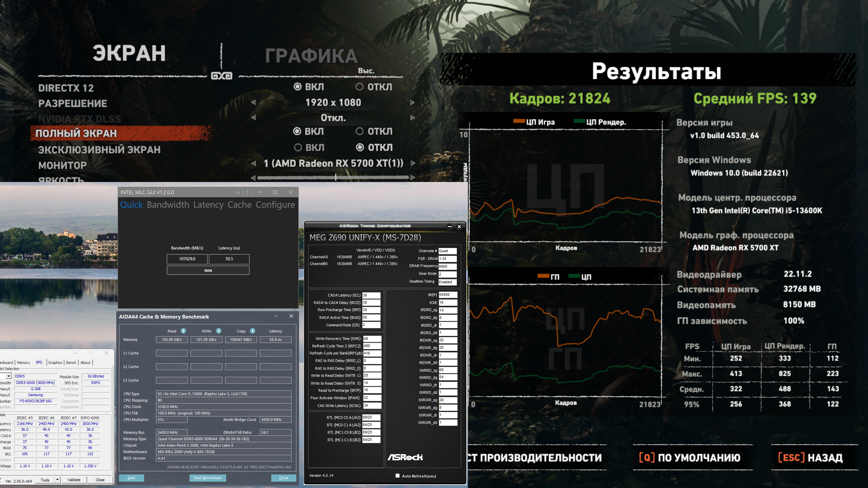Switch to Cache tab in Intel MLC
The image size is (868, 488).
point(239,205)
